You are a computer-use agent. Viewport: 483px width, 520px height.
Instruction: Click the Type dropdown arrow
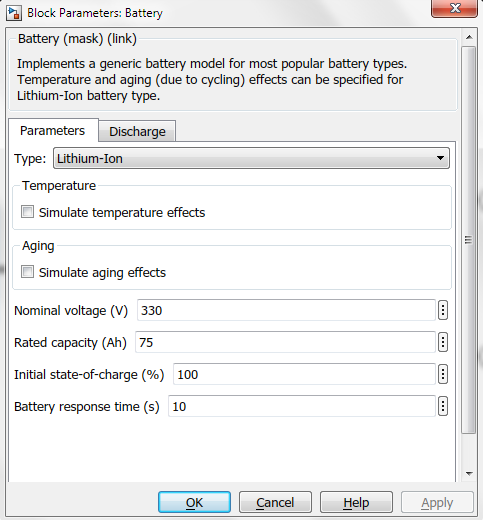point(440,158)
